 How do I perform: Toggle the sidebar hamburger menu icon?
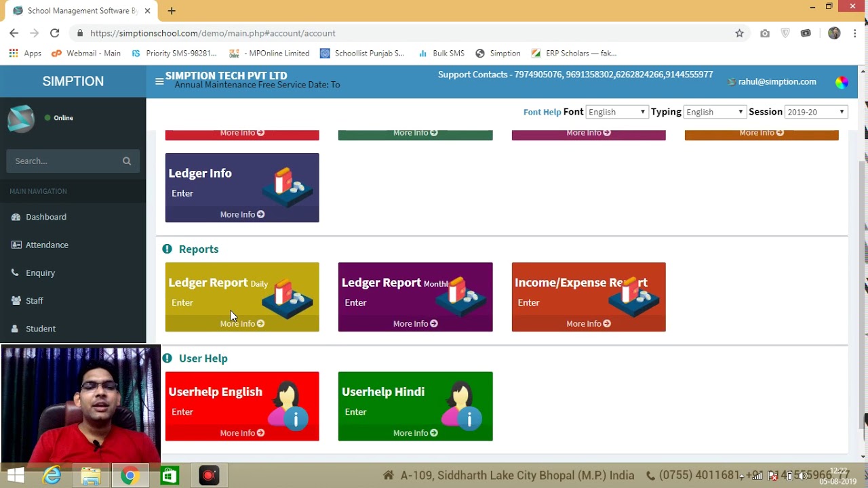159,81
